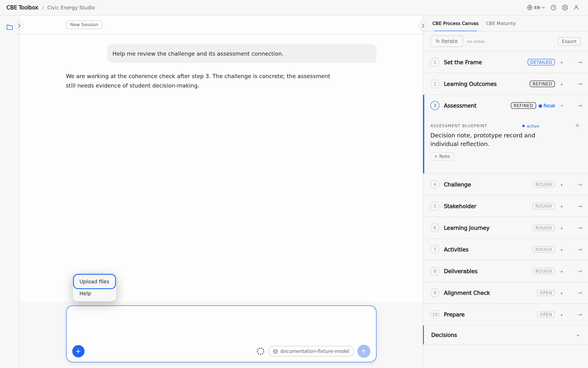Image resolution: width=588 pixels, height=368 pixels.
Task: Go to Alignment Check via arrow
Action: [580, 293]
